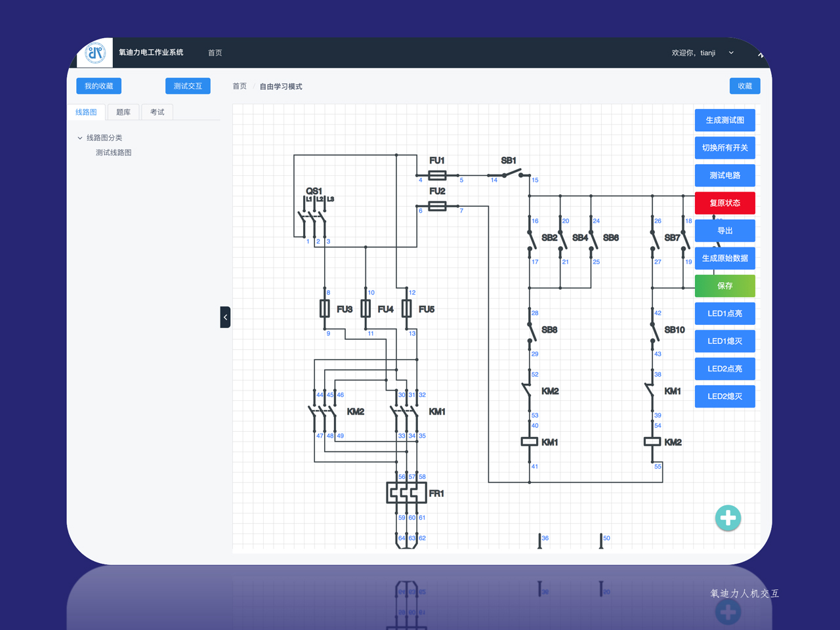The image size is (840, 630).
Task: Click the KM2 coil symbol in circuit
Action: click(652, 442)
